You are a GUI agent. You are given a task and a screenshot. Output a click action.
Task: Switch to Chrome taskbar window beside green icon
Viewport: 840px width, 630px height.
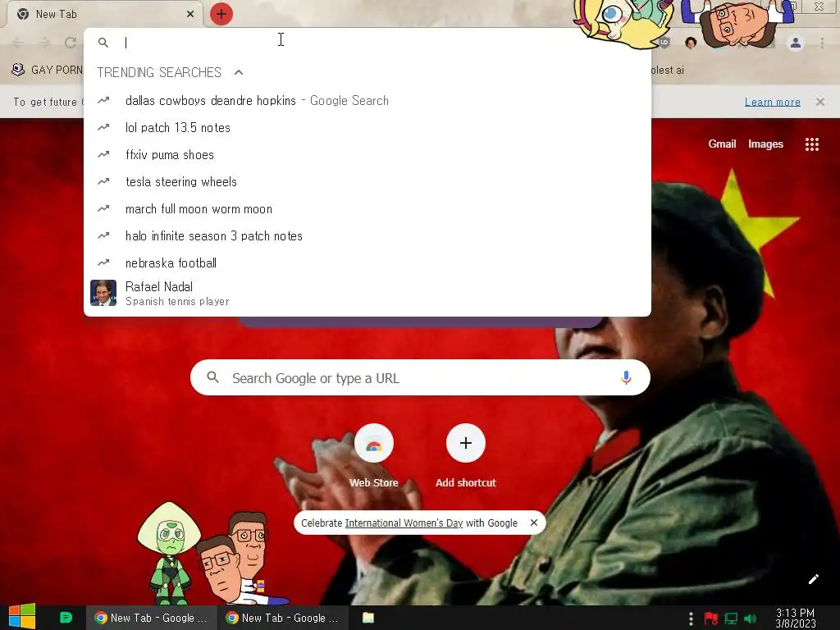click(152, 618)
